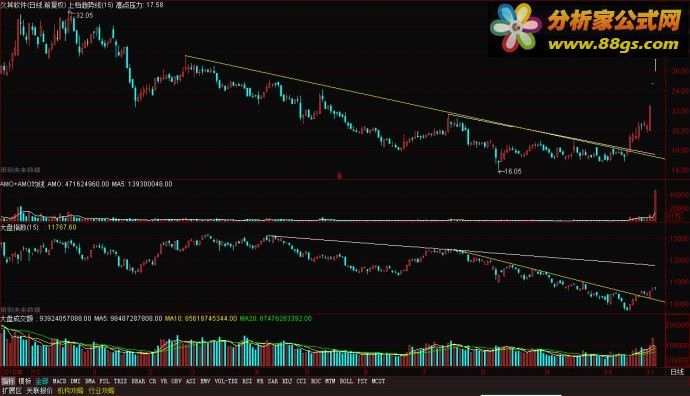690x396 pixels.
Task: Click the 16.05 low price marker
Action: tap(513, 171)
